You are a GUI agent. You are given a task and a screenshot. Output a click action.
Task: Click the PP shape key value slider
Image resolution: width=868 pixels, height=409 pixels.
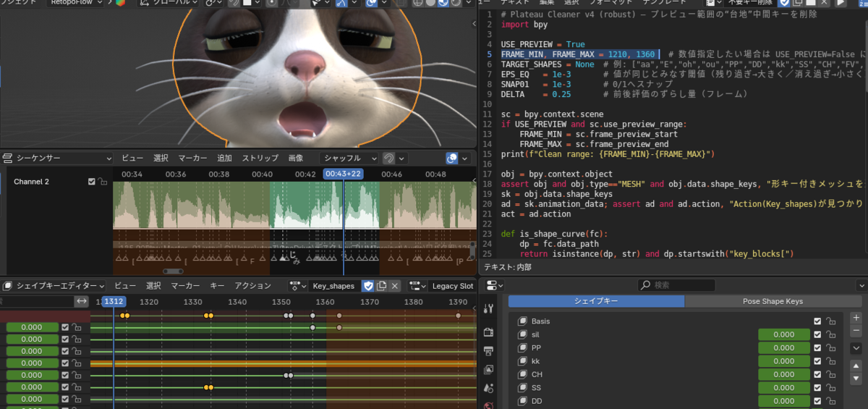[x=783, y=348]
